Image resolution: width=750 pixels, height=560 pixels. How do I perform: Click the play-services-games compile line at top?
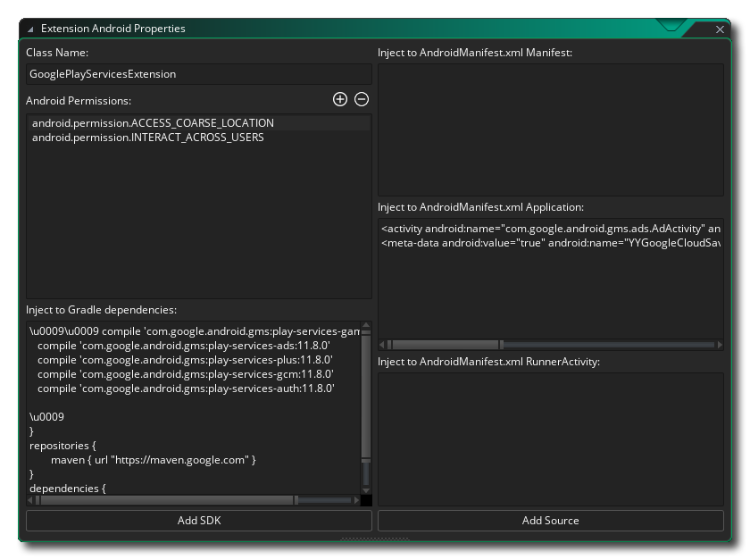pyautogui.click(x=195, y=331)
